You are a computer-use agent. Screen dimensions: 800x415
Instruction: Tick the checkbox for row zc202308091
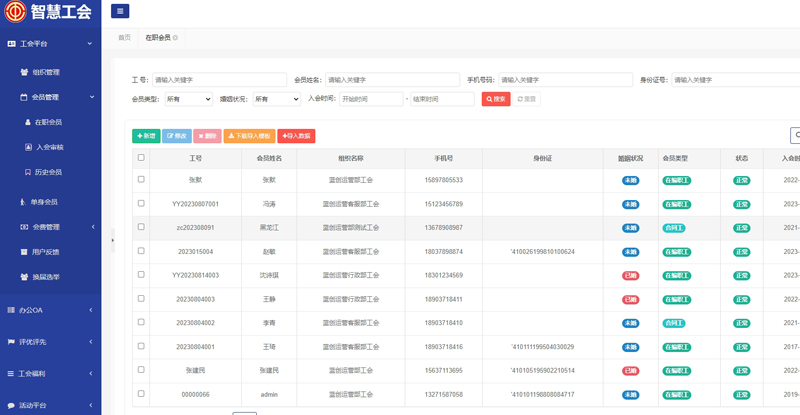[x=141, y=227]
